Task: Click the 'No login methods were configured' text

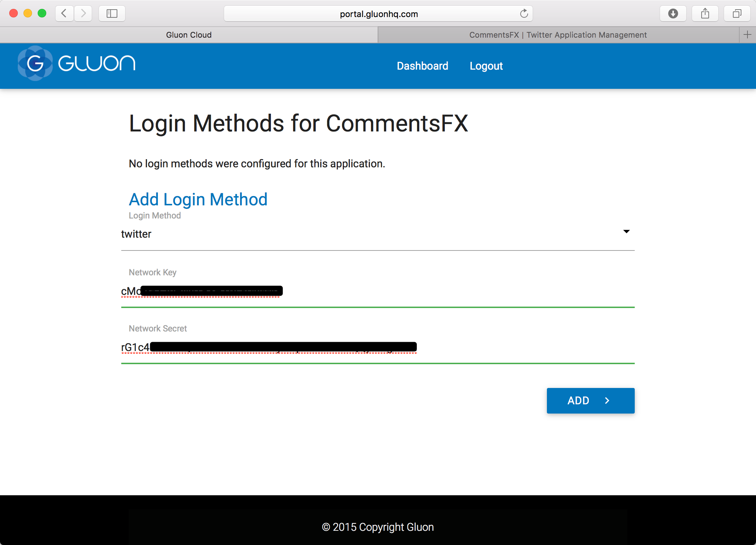Action: click(257, 163)
